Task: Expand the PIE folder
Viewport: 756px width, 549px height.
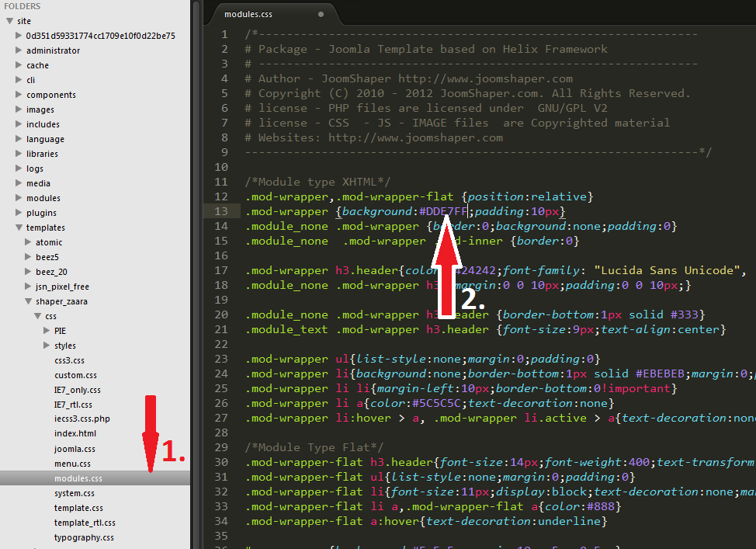Action: (x=47, y=331)
